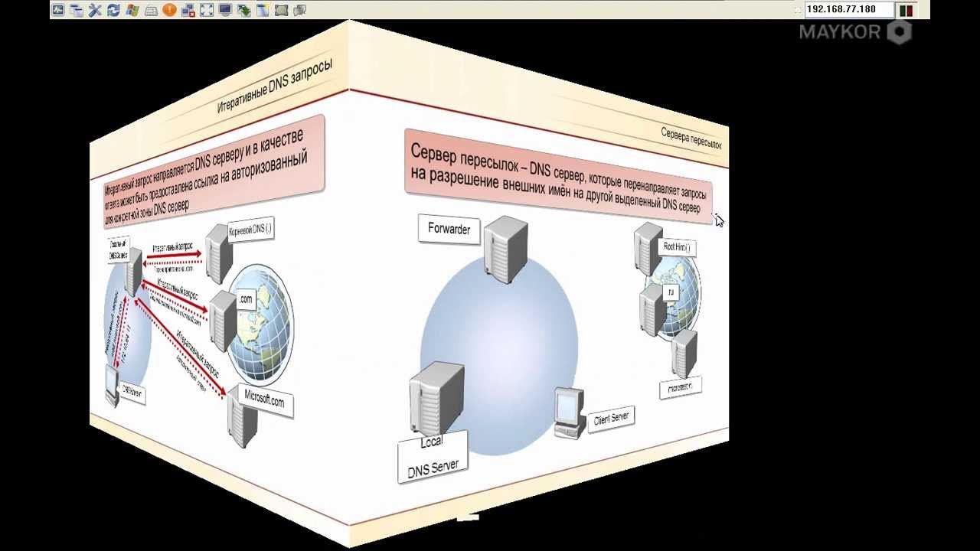Click the window with yellow corner icon

(263, 10)
